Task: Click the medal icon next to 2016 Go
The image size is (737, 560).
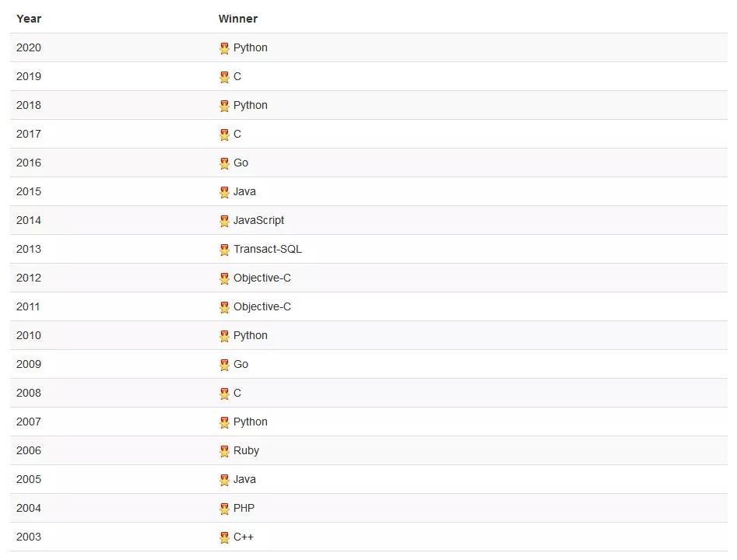Action: point(224,163)
